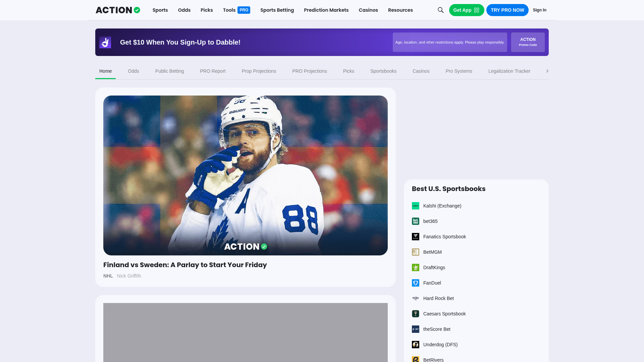The width and height of the screenshot is (644, 362).
Task: Click the hockey article thumbnail image
Action: pyautogui.click(x=245, y=175)
